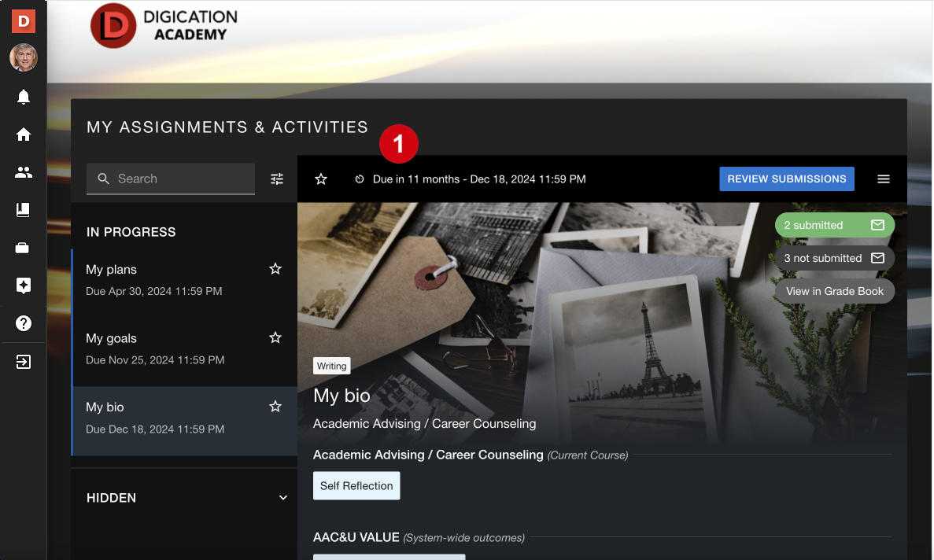This screenshot has height=560, width=934.
Task: Open the user profile avatar
Action: 24,57
